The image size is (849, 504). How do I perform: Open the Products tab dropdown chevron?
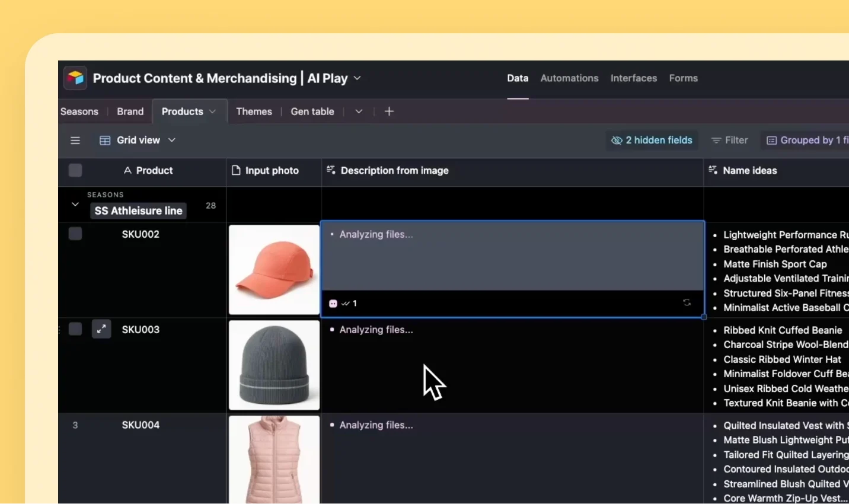[212, 111]
